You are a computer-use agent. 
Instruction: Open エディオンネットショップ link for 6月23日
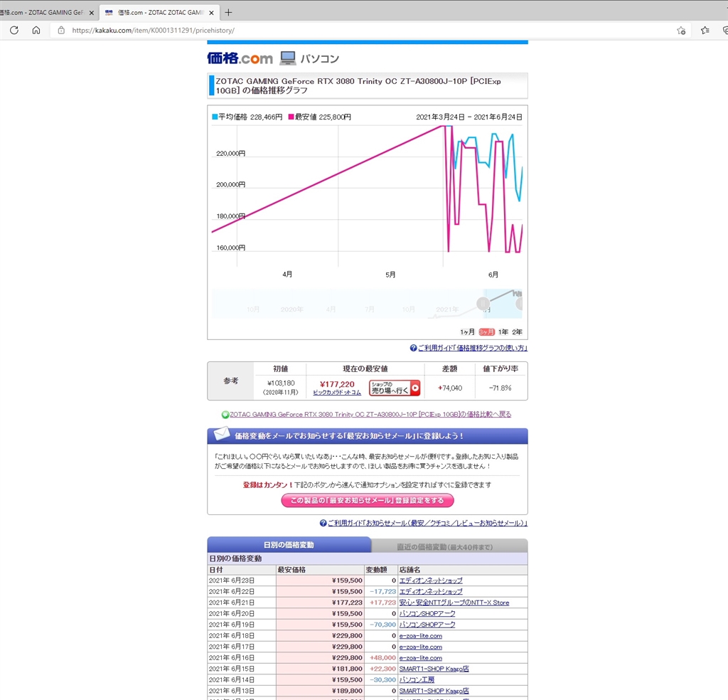pyautogui.click(x=430, y=580)
